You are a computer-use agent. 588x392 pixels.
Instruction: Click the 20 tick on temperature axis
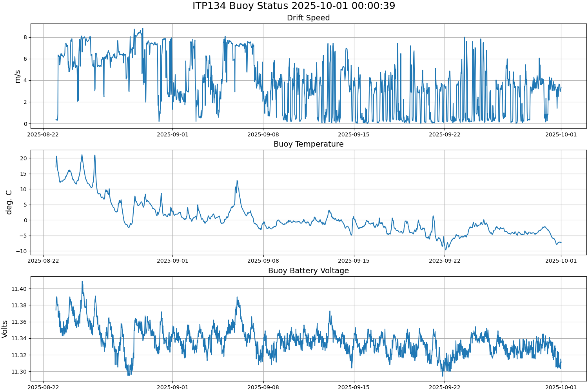24,158
